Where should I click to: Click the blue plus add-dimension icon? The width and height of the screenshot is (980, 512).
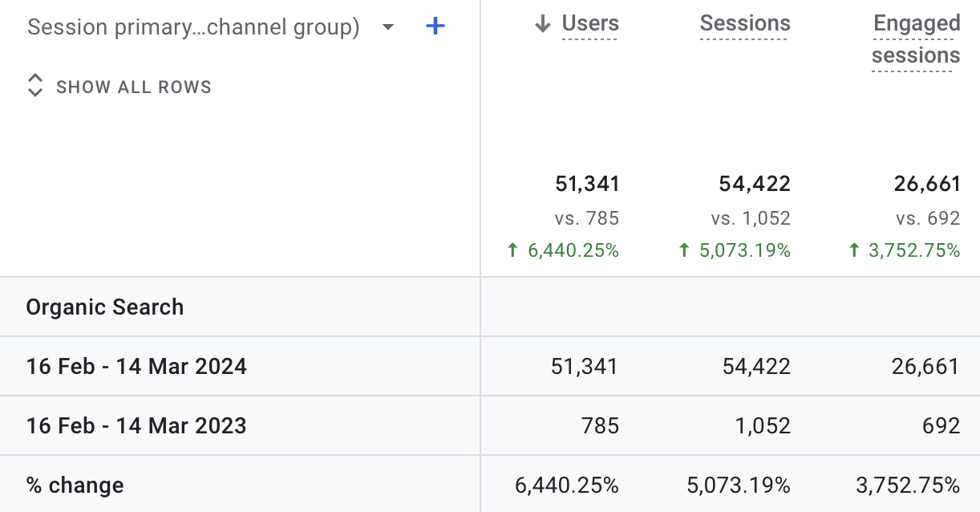coord(435,26)
